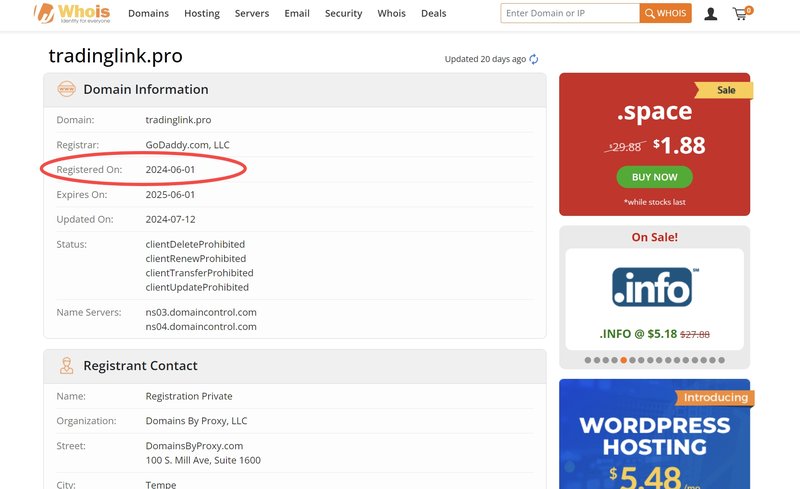Select the last carousel dot
The height and width of the screenshot is (489, 800).
(721, 360)
